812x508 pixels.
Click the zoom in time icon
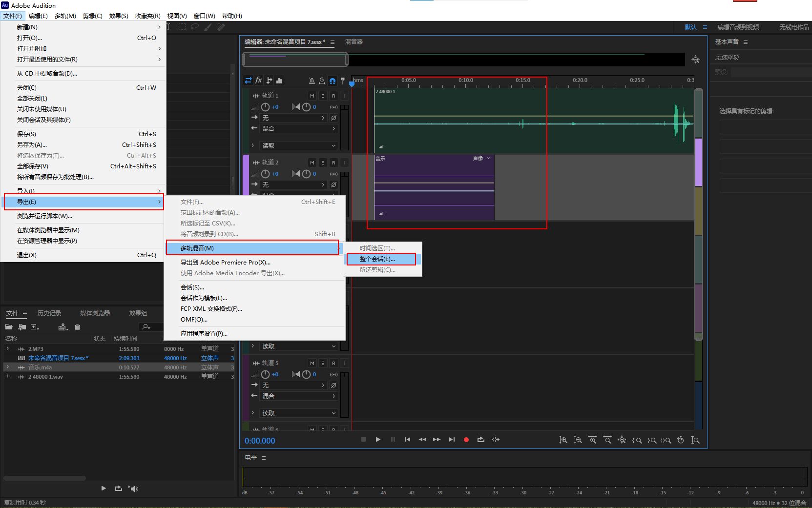593,440
